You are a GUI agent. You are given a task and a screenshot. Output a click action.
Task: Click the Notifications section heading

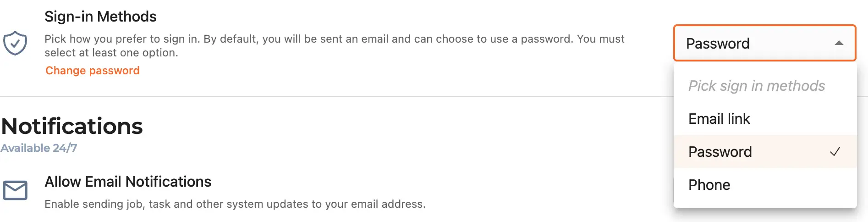click(x=72, y=126)
